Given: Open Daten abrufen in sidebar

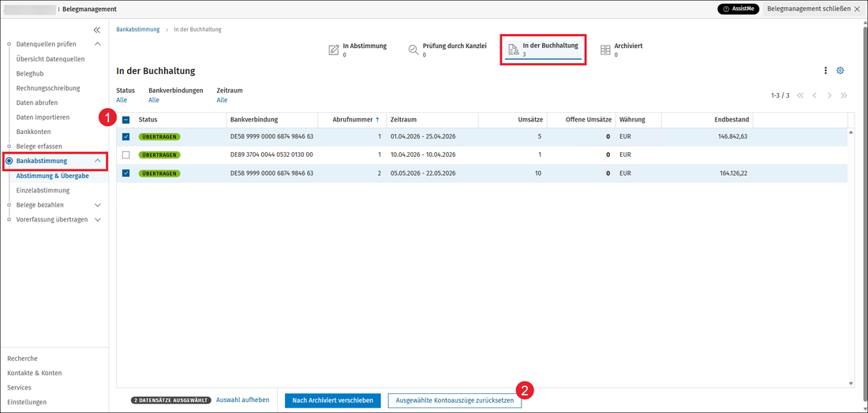Looking at the screenshot, I should click(x=37, y=102).
